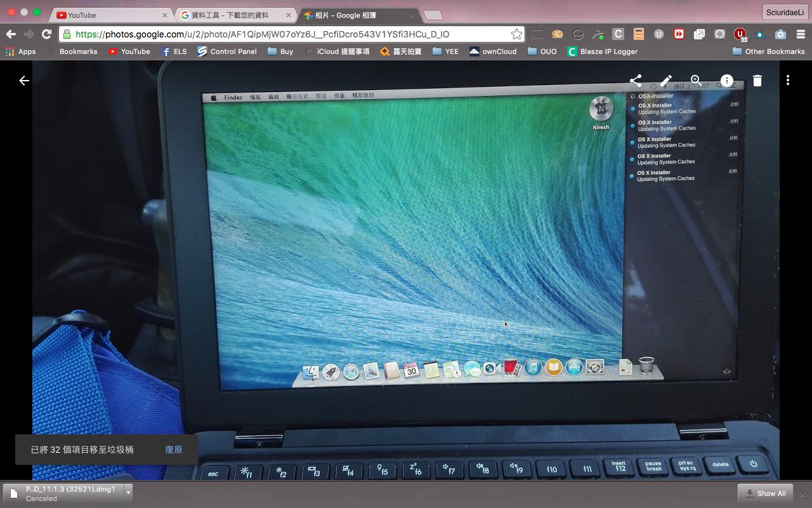Click the green-dot arrow extension icon
Screen dimensions: 812x508
(598, 34)
